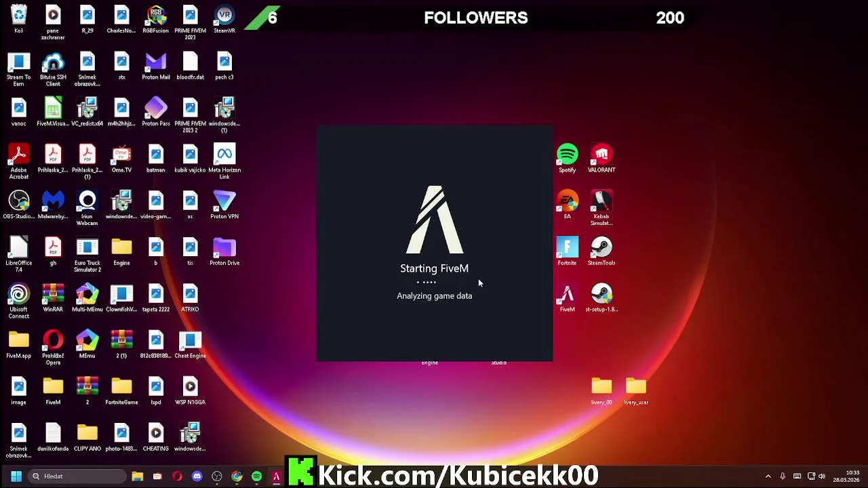Open the Malwarebytes desktop shortcut
This screenshot has width=868, height=488.
point(53,205)
